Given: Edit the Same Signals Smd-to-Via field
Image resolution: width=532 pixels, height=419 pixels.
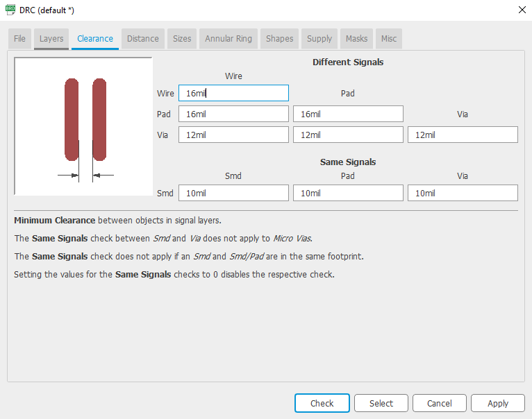Looking at the screenshot, I should 463,193.
